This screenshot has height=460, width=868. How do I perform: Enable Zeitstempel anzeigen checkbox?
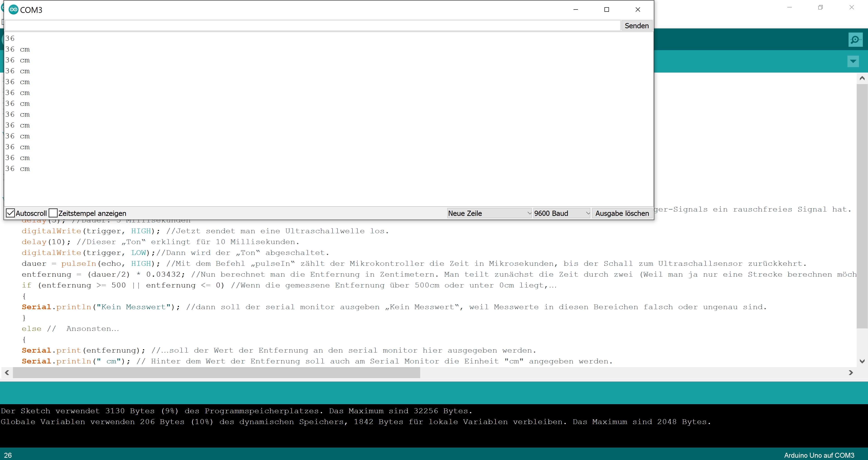[53, 213]
